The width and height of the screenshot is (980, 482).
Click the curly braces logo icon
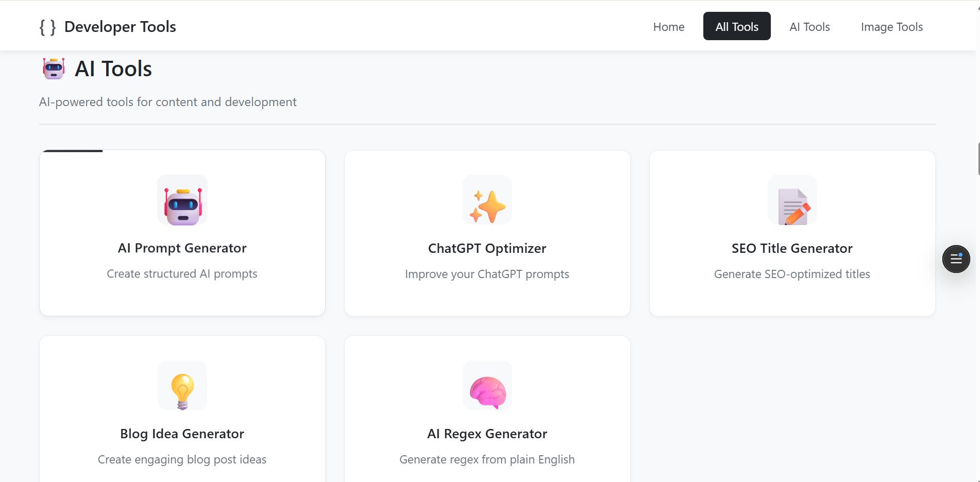click(x=47, y=27)
